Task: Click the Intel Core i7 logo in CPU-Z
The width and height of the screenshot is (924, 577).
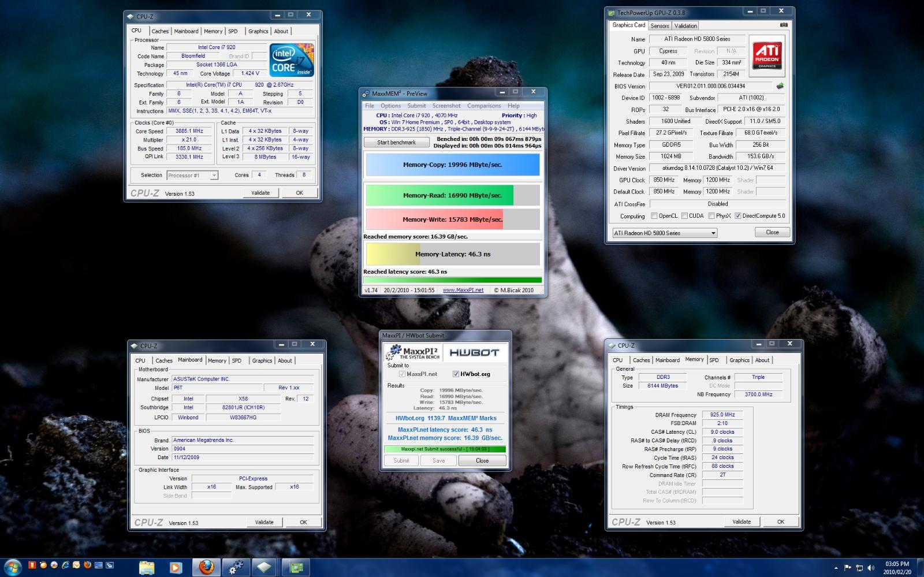Action: 292,60
